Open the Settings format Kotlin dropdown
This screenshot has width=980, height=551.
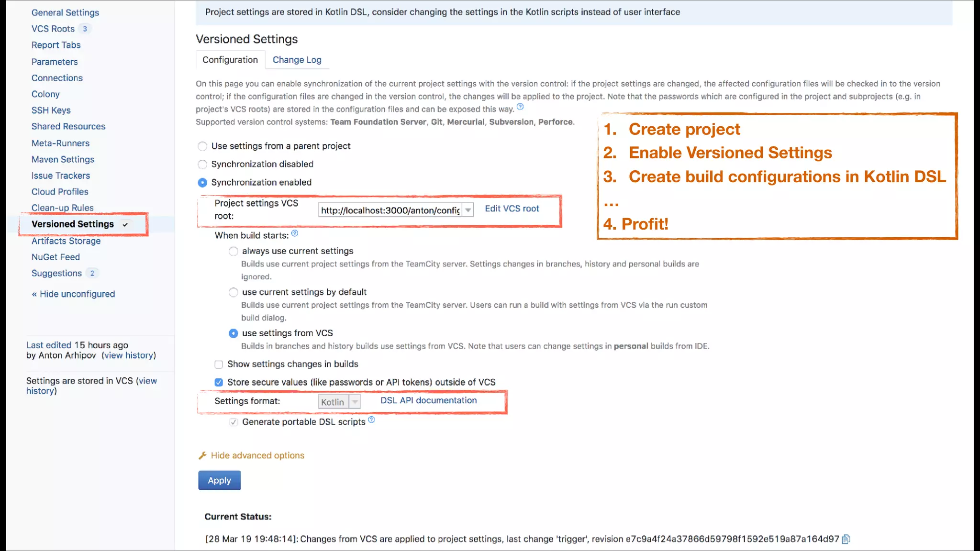[x=339, y=402]
